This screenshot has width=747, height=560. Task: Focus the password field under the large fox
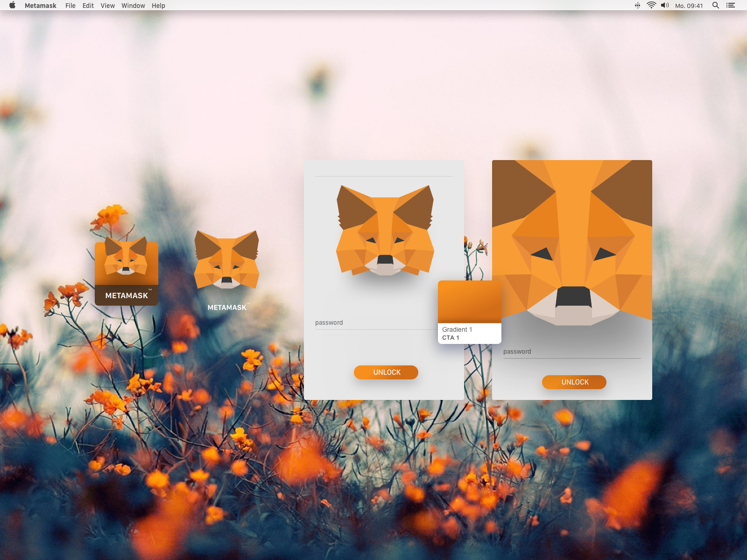[571, 352]
